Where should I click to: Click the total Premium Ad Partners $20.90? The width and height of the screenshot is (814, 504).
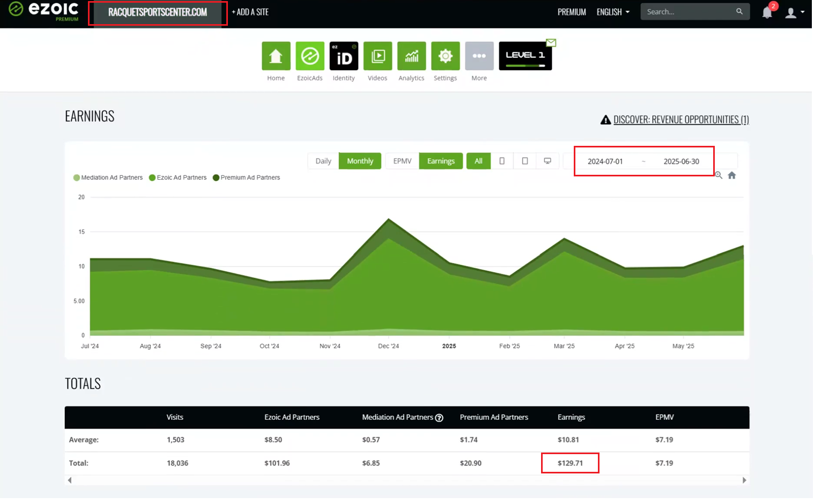tap(470, 463)
